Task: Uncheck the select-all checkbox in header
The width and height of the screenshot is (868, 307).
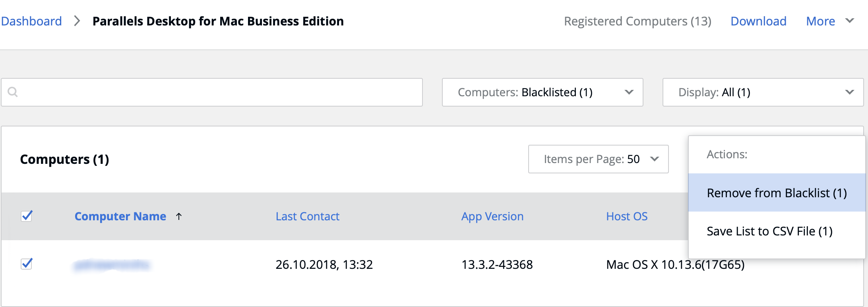Action: [27, 216]
